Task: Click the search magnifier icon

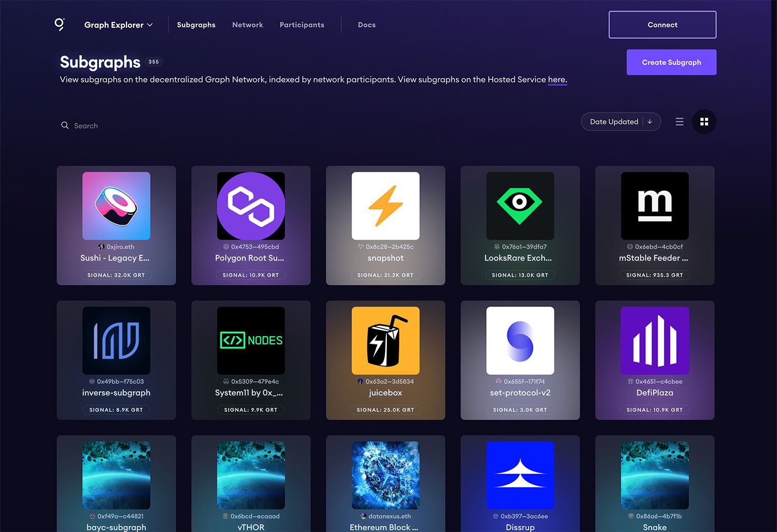Action: [x=65, y=125]
